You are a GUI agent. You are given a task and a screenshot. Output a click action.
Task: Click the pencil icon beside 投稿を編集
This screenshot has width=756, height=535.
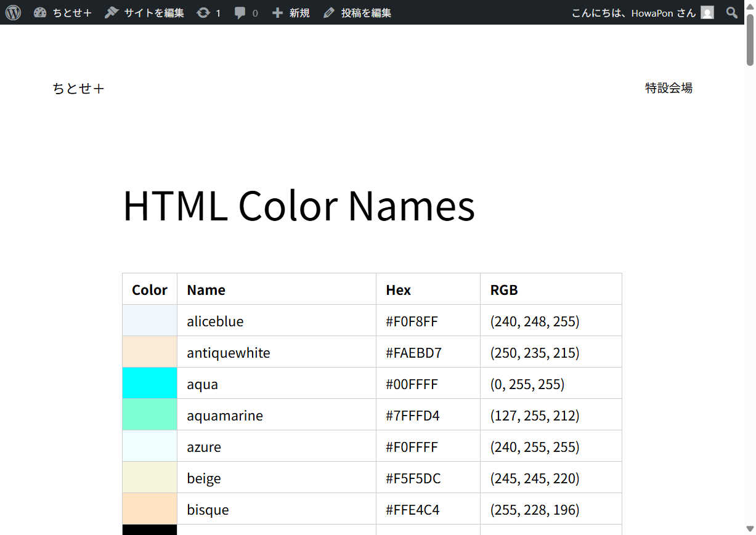328,12
